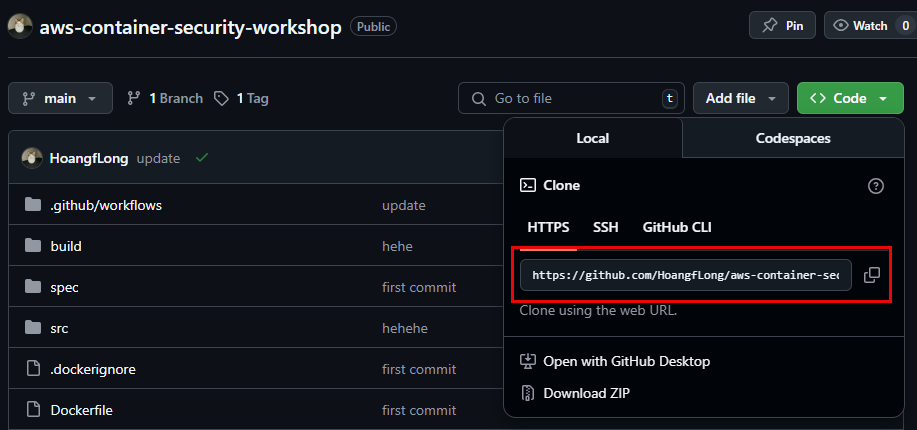
Task: Open the Dockerfile file
Action: (81, 410)
